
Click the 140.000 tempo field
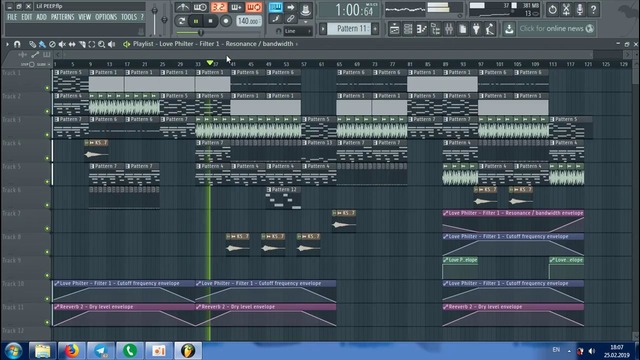click(249, 21)
